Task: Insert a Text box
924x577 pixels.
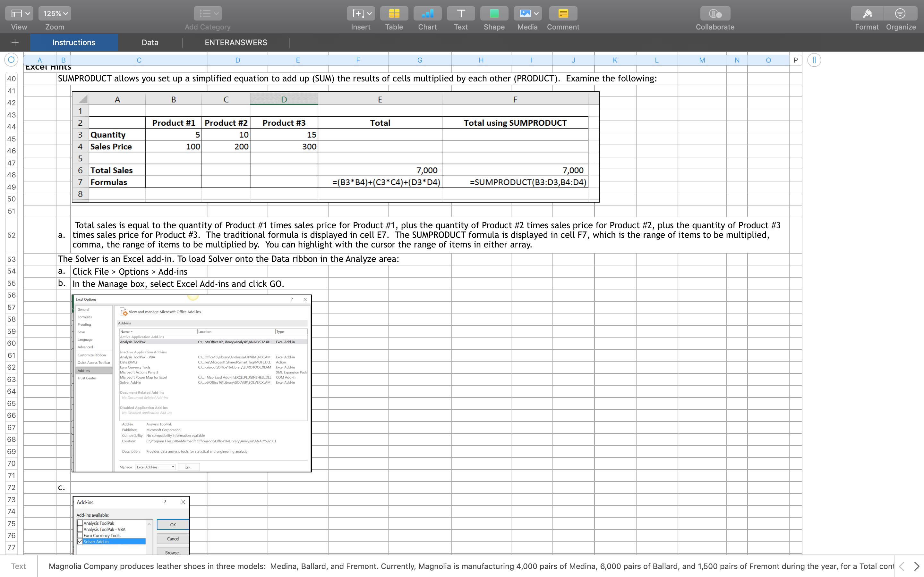Action: point(460,14)
